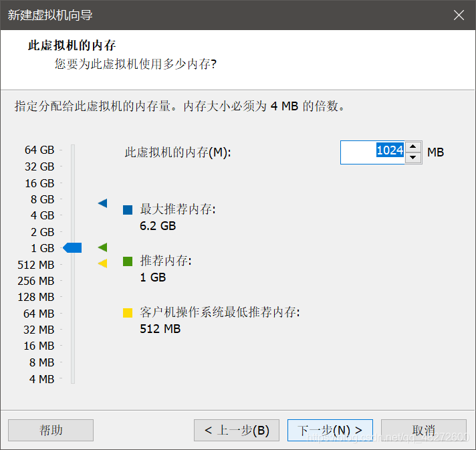The height and width of the screenshot is (450, 476).
Task: Select the 16 MB scale label
Action: point(39,346)
